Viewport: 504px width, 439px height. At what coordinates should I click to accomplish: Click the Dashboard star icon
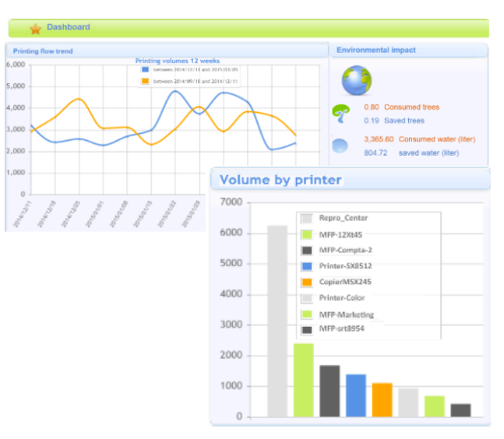click(35, 29)
